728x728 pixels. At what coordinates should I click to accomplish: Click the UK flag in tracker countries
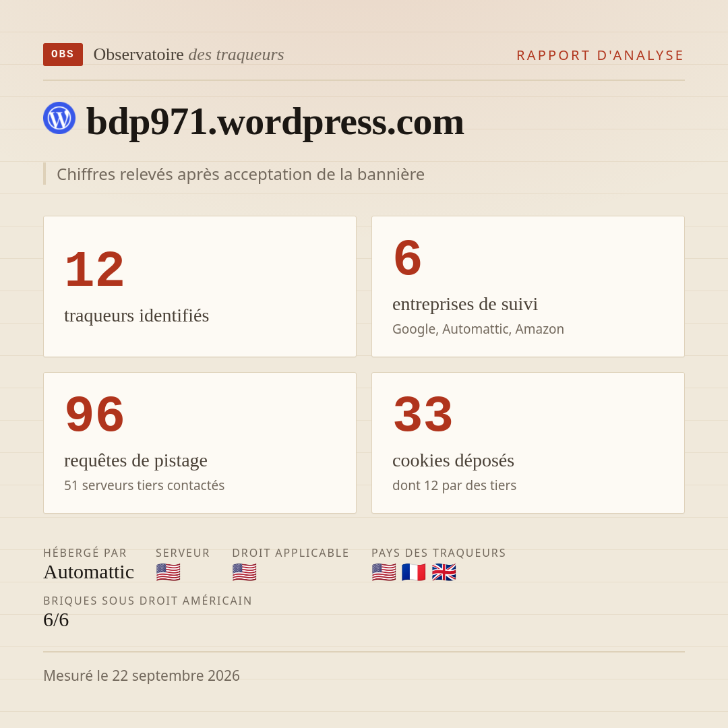tap(444, 572)
